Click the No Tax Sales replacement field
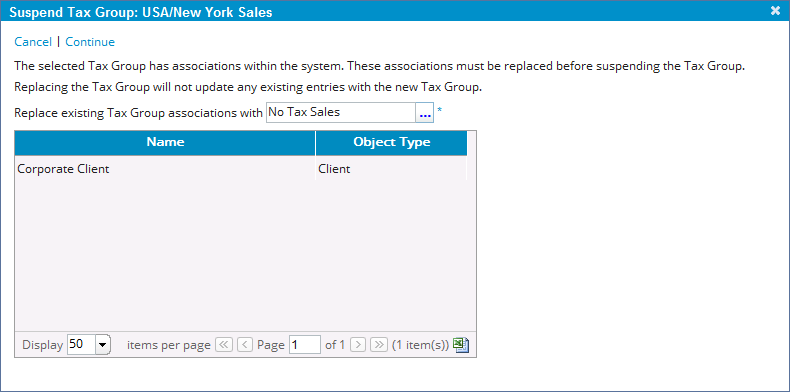The height and width of the screenshot is (392, 790). [x=341, y=113]
